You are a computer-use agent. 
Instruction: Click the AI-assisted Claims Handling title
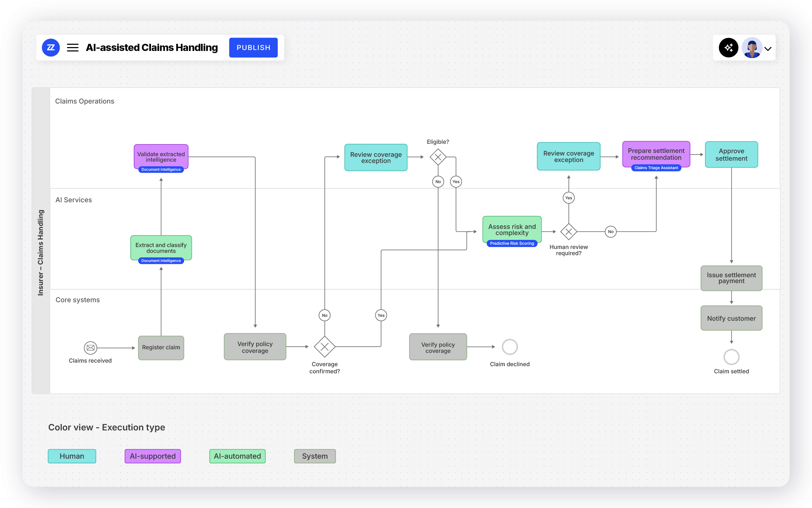click(152, 48)
